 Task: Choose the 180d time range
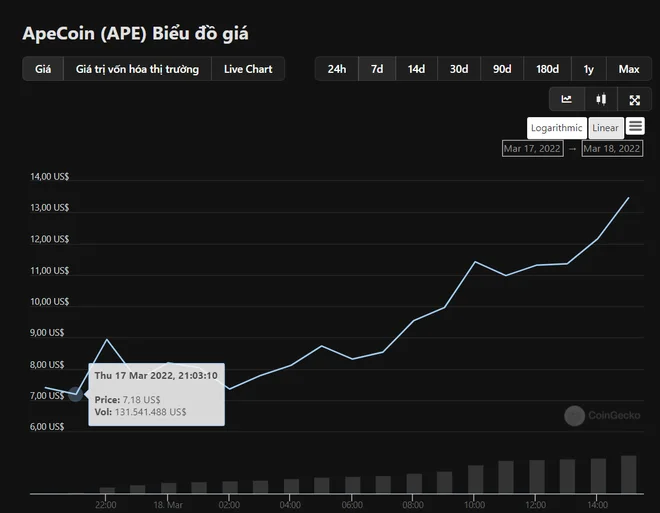pyautogui.click(x=547, y=69)
